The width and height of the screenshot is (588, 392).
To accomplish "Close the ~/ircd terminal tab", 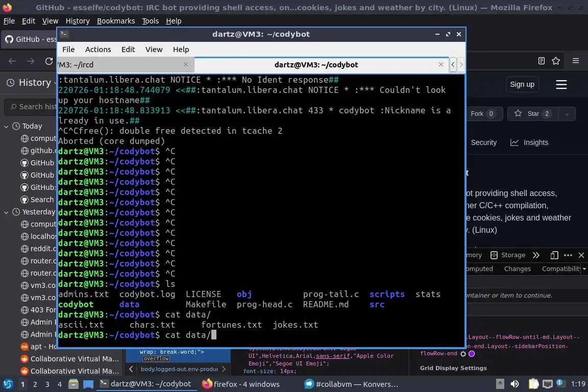I will pyautogui.click(x=186, y=64).
